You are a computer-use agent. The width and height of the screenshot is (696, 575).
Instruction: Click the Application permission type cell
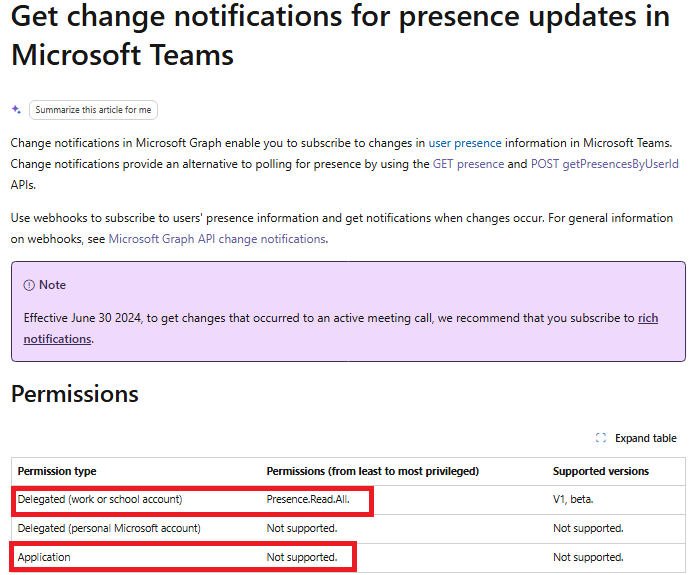coord(44,557)
